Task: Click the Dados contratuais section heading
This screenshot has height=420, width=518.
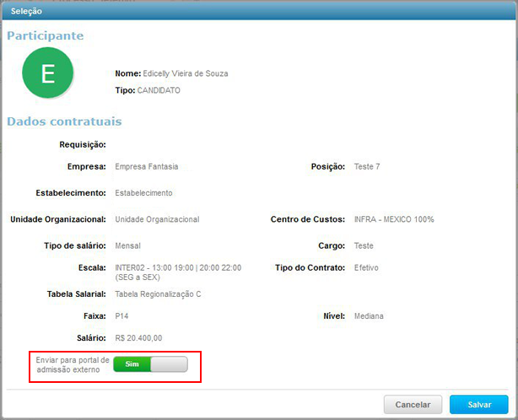Action: point(65,121)
